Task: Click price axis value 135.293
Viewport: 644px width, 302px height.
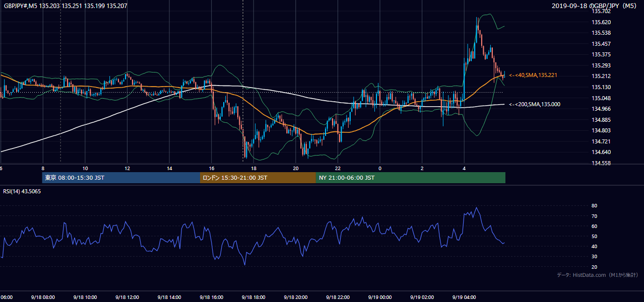Action: click(601, 65)
